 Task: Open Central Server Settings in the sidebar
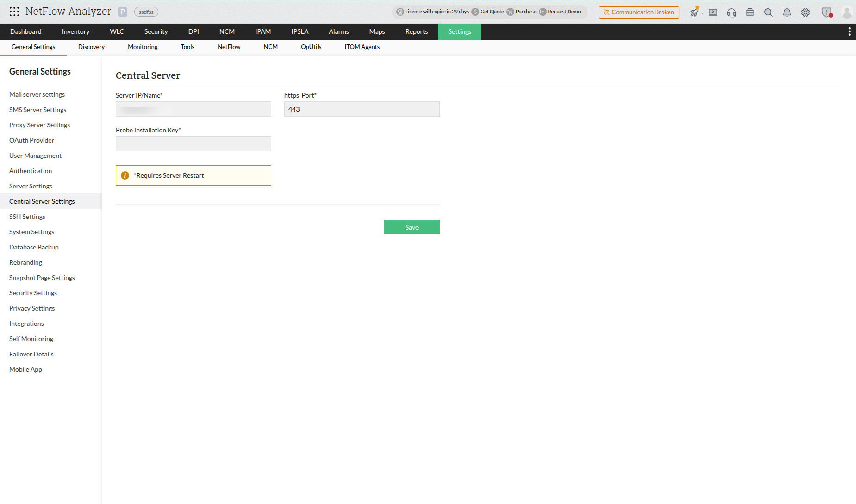coord(42,201)
